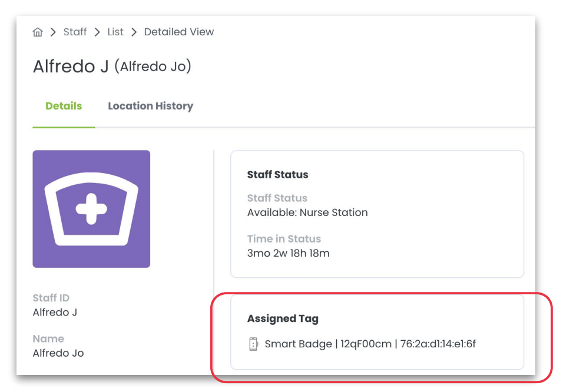Click the chevron between home and Staff

click(53, 32)
